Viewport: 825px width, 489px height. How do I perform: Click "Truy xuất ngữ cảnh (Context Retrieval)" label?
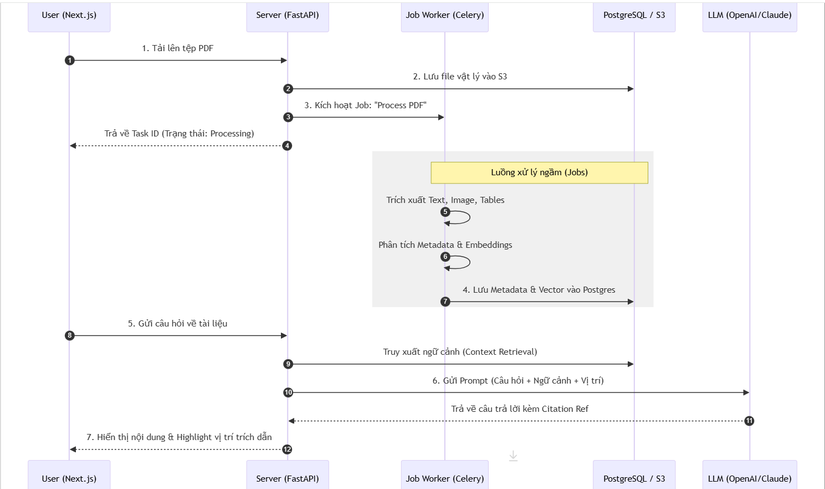(460, 352)
